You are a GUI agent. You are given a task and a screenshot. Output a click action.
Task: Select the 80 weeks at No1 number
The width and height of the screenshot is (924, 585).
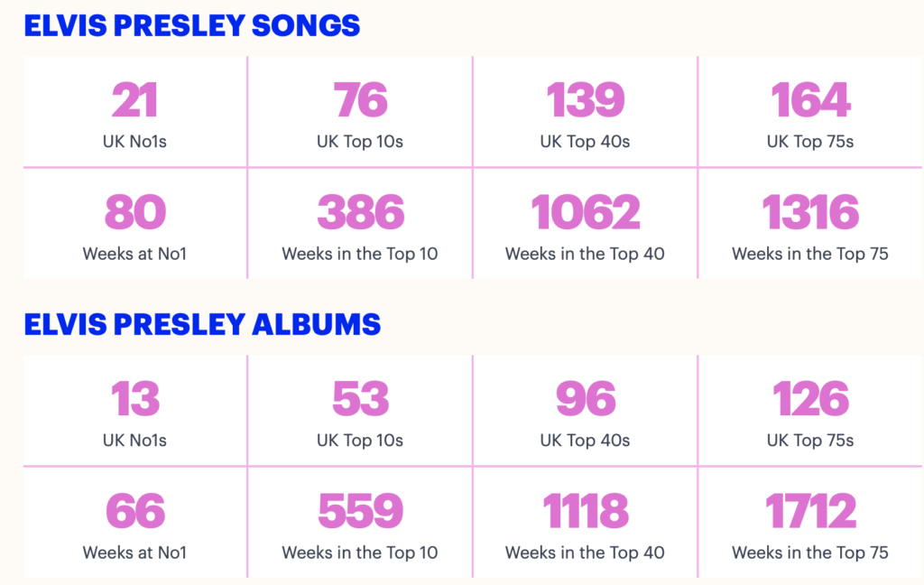click(x=134, y=212)
